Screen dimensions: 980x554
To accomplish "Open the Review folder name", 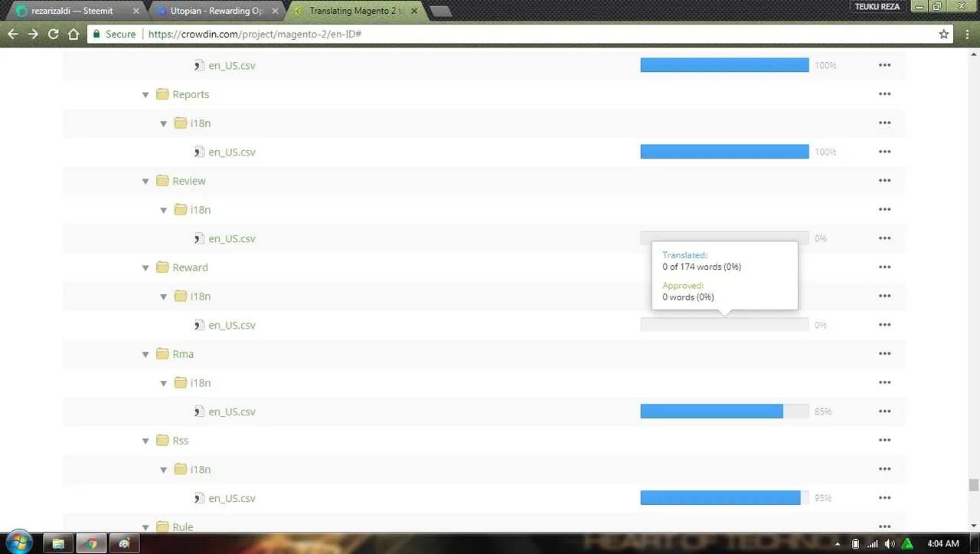I will pos(189,181).
